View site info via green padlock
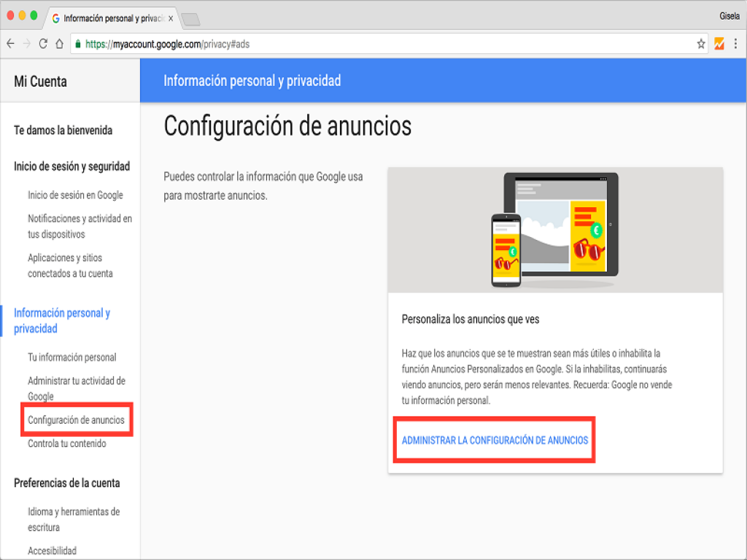 (x=78, y=44)
